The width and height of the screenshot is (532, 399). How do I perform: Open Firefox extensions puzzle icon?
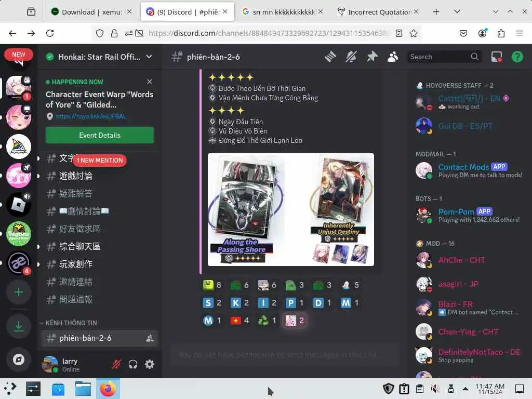tap(501, 33)
